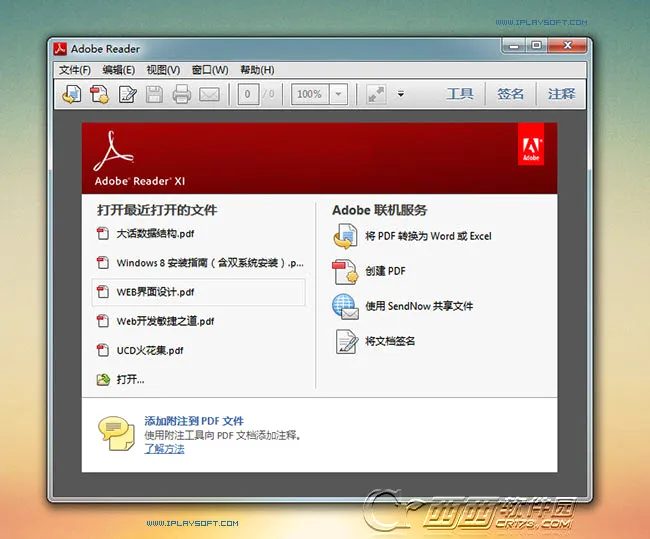Click the PDF icon beside UCD火花集.pdf

pos(102,350)
